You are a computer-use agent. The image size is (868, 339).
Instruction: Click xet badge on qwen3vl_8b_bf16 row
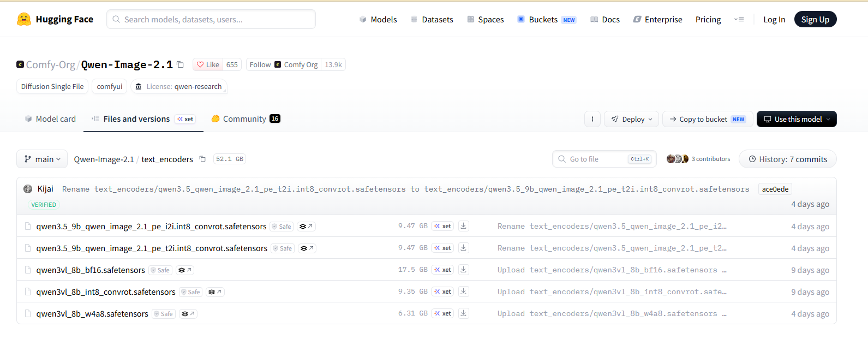click(x=443, y=270)
